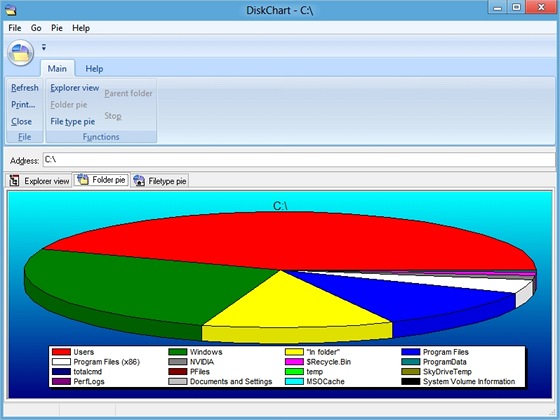Click the lime temp legend swatch
Image resolution: width=560 pixels, height=420 pixels.
[x=294, y=371]
